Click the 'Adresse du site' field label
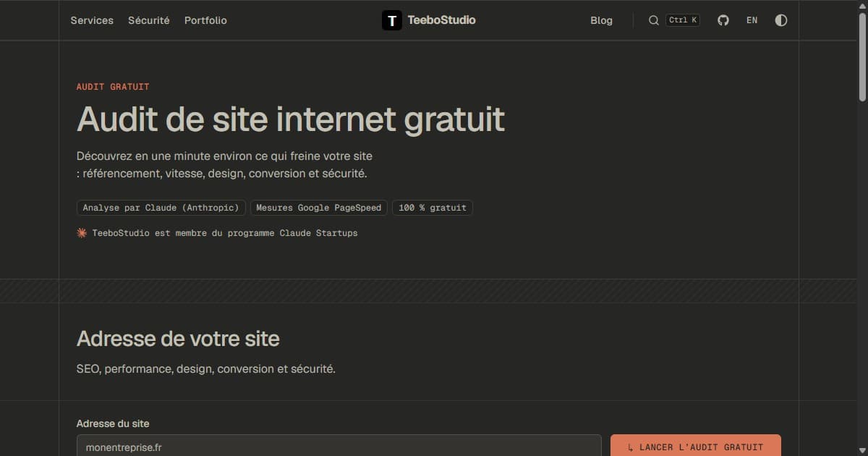The width and height of the screenshot is (868, 456). tap(113, 423)
